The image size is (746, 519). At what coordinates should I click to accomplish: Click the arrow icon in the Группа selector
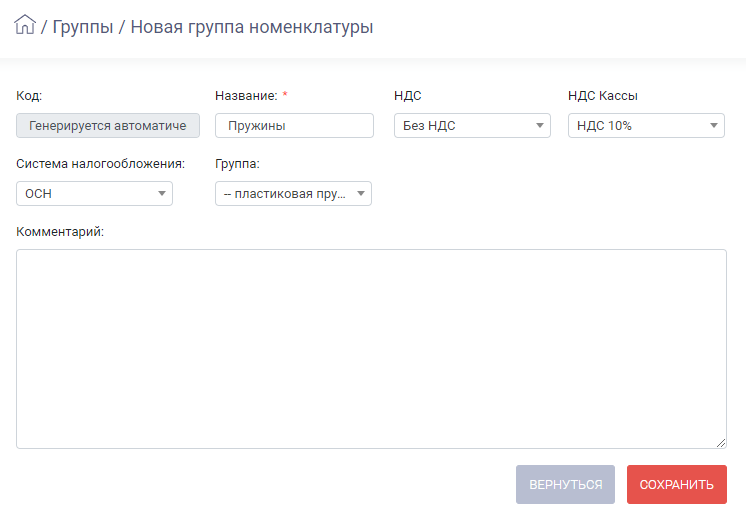[361, 194]
